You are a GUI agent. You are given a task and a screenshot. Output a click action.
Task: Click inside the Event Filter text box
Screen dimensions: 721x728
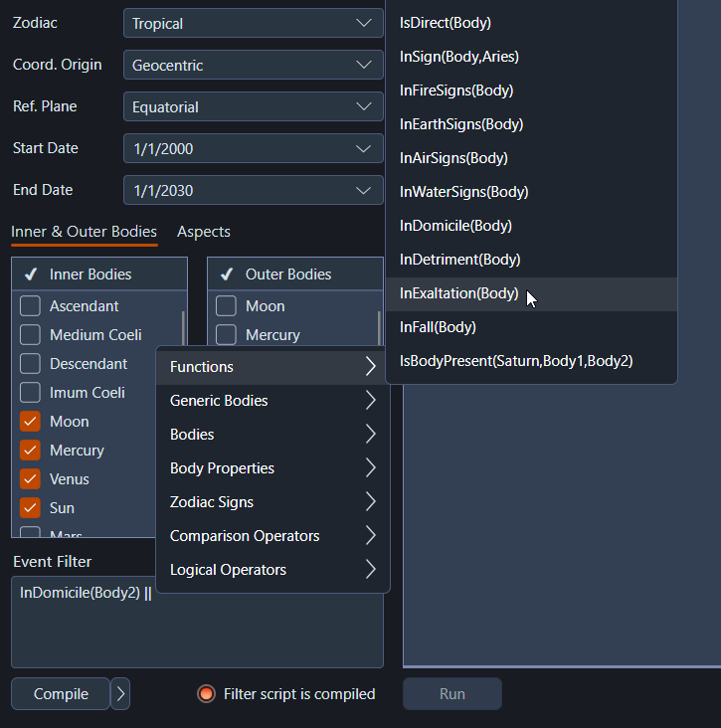197,623
